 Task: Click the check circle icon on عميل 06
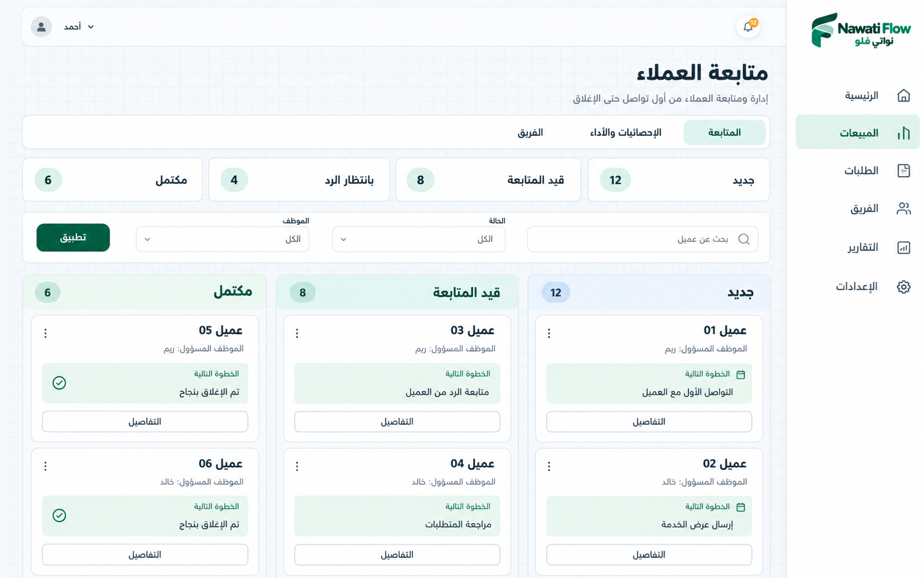(x=59, y=516)
